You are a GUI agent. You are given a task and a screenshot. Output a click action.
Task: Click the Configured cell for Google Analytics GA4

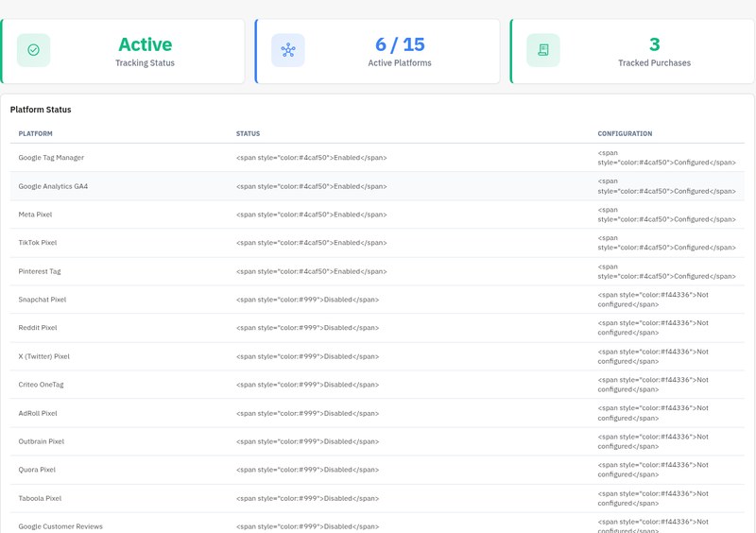[667, 186]
